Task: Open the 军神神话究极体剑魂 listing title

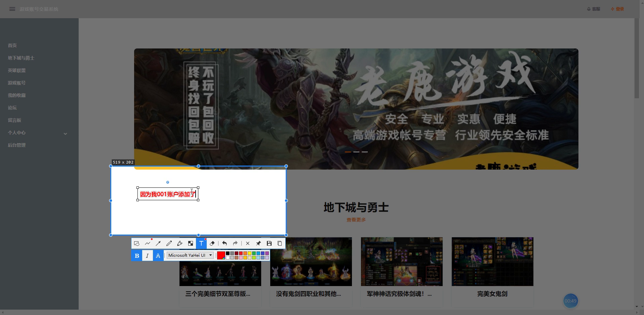Action: pyautogui.click(x=399, y=294)
